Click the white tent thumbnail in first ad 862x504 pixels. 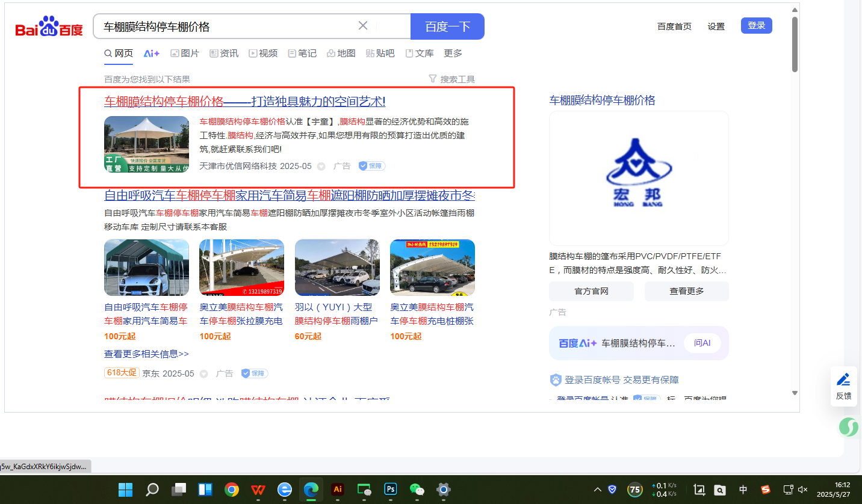146,144
